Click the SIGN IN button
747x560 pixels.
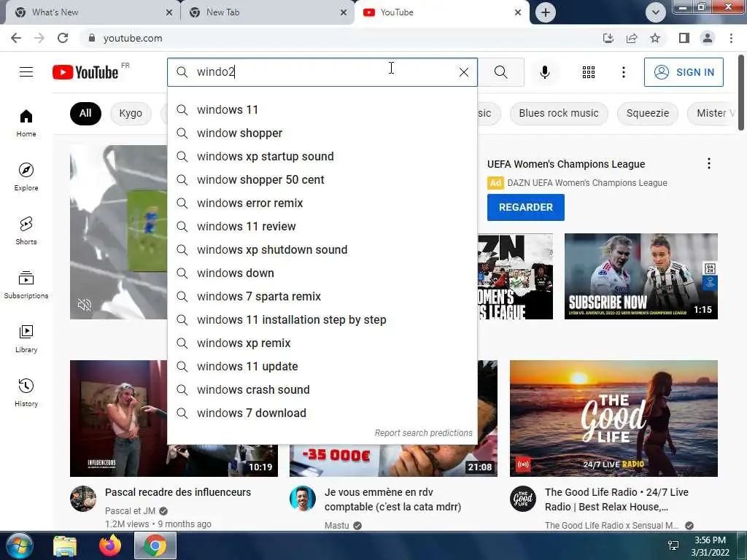(684, 72)
